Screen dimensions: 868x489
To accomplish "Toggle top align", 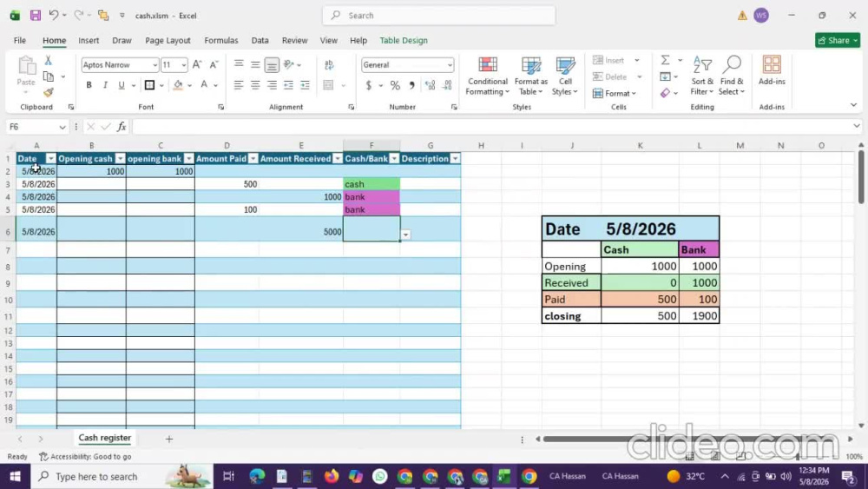I will click(239, 65).
